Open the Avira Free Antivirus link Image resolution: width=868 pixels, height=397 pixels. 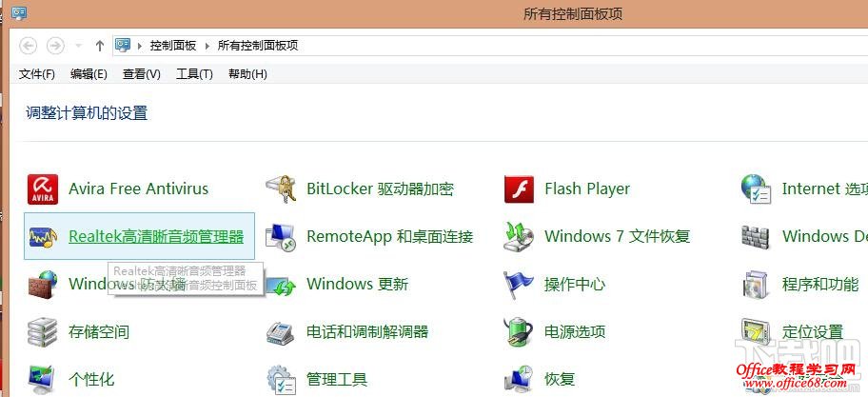click(x=138, y=189)
